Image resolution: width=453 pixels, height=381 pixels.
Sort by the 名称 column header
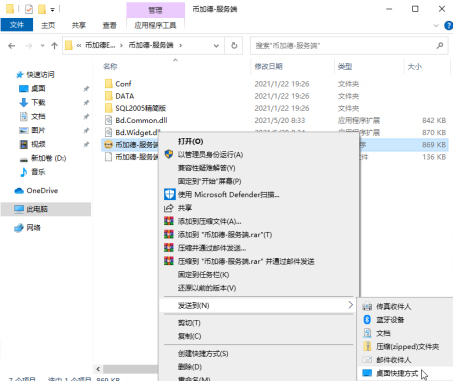[110, 66]
